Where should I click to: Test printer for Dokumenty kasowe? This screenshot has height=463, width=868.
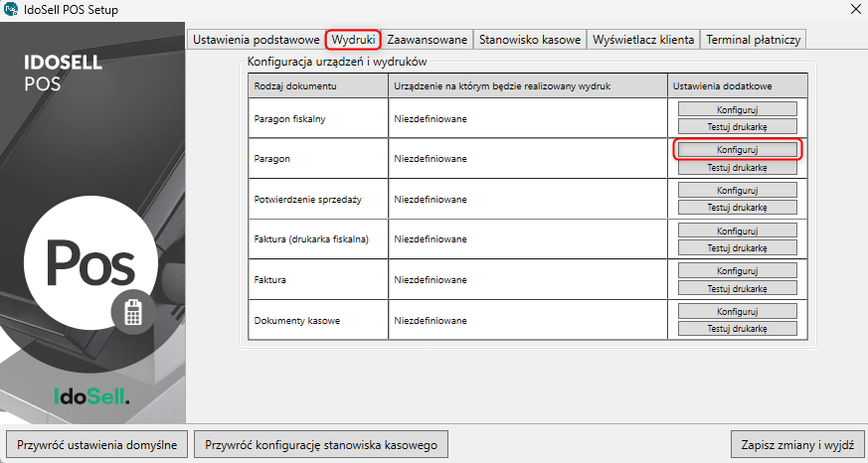[x=738, y=329]
